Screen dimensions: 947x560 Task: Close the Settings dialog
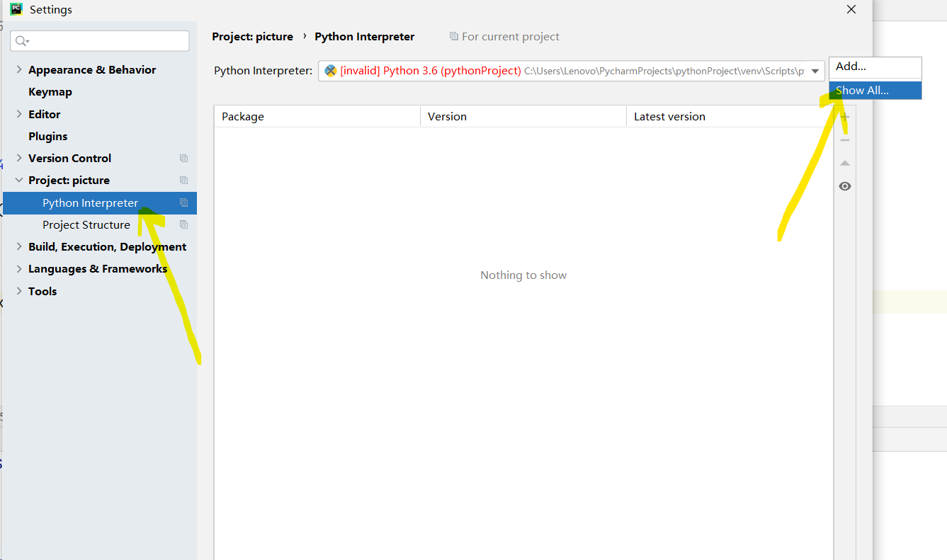click(x=851, y=9)
